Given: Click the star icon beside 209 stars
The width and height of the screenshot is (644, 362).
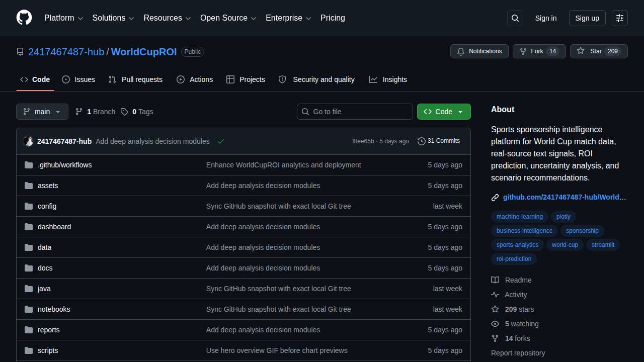Looking at the screenshot, I should (495, 309).
